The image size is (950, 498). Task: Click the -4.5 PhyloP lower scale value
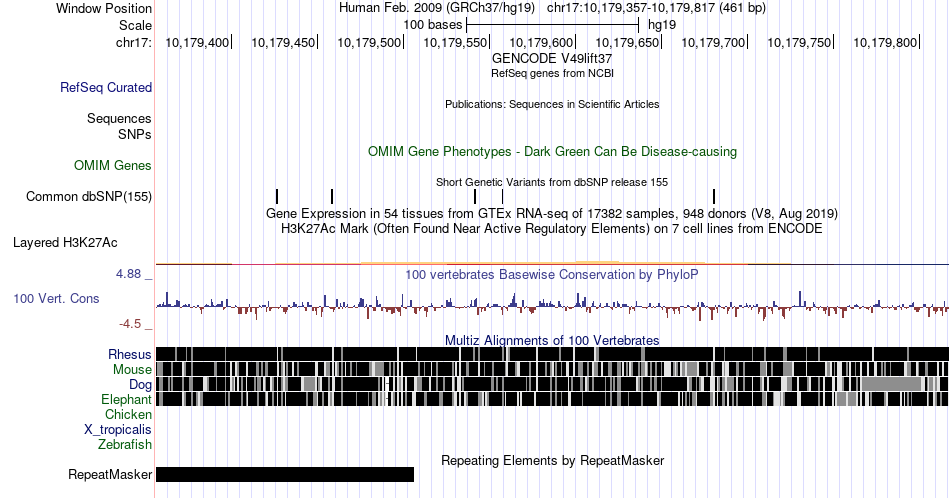click(130, 324)
